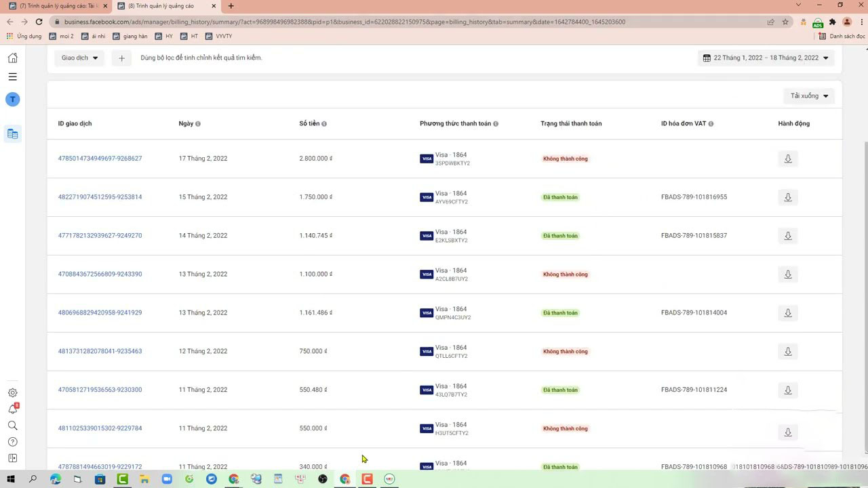Open settings gear in left sidebar

pyautogui.click(x=12, y=393)
